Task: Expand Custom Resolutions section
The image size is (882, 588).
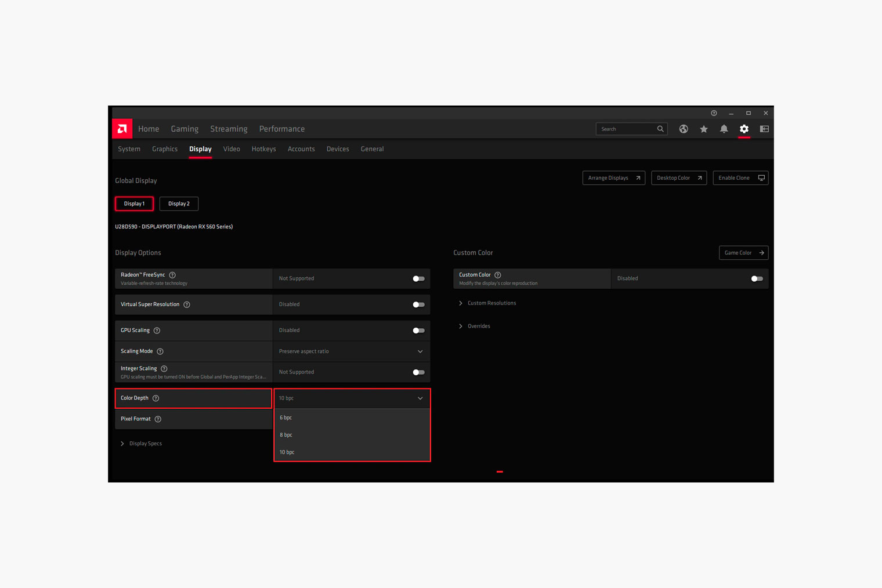Action: coord(487,303)
